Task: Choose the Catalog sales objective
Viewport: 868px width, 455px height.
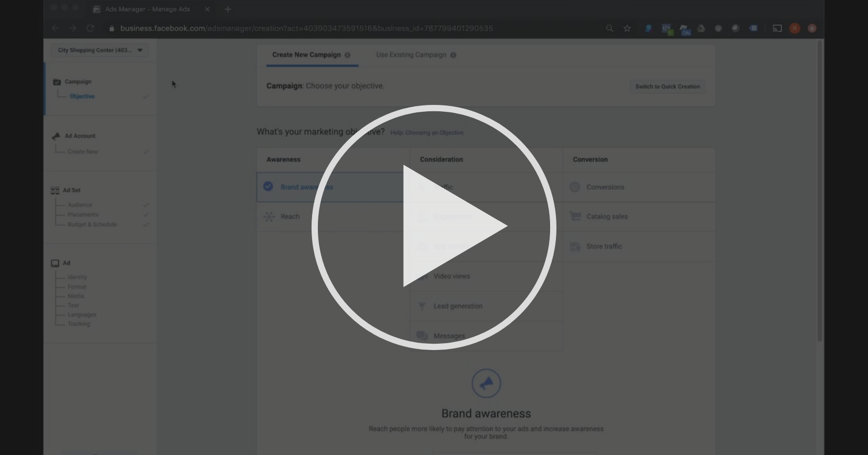Action: 639,217
